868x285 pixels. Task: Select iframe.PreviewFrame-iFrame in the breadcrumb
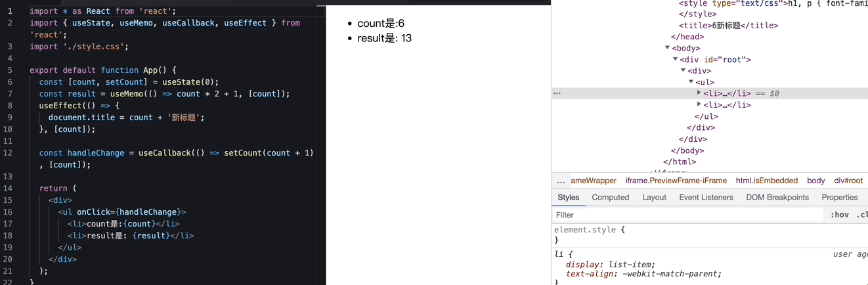pyautogui.click(x=676, y=181)
